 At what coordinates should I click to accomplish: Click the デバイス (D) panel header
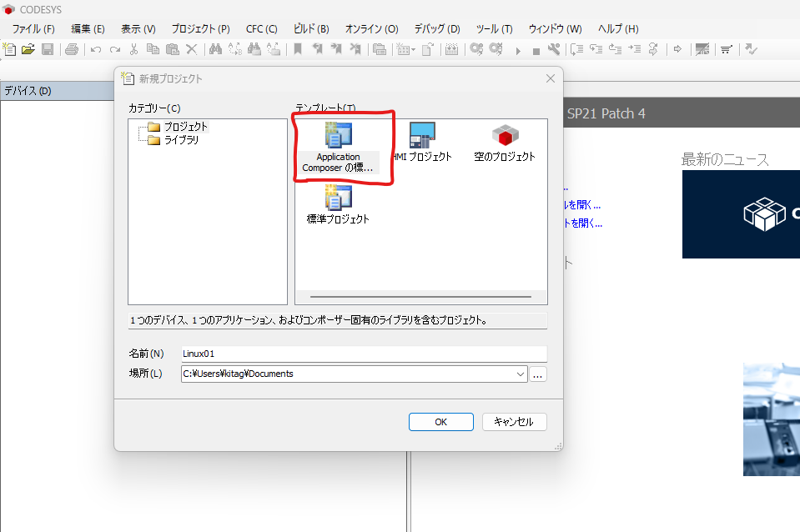pos(57,91)
